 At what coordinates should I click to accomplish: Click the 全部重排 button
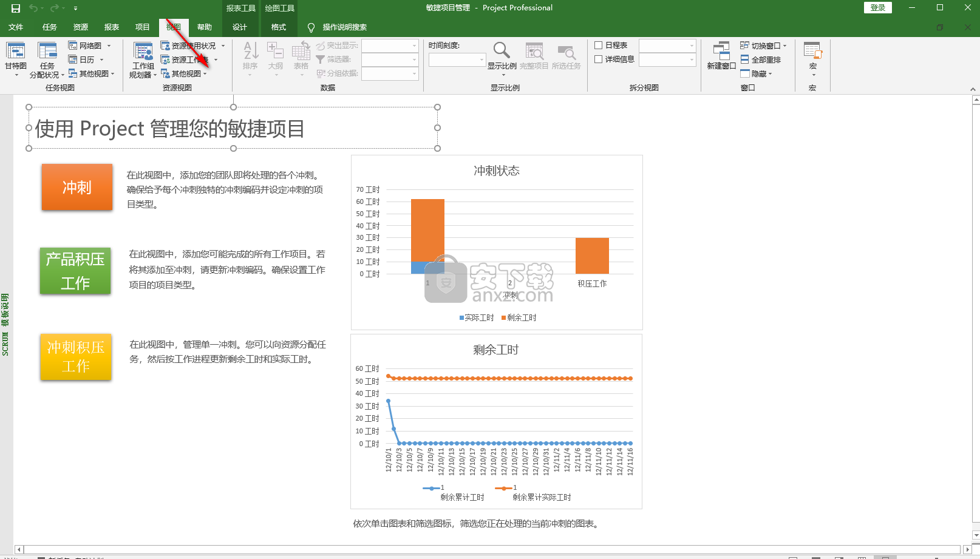pyautogui.click(x=761, y=59)
